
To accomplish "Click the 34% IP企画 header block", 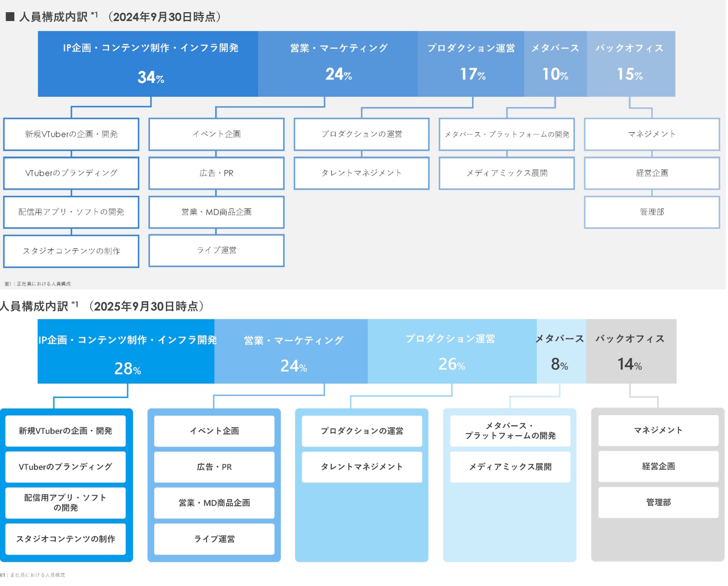I will pos(148,64).
